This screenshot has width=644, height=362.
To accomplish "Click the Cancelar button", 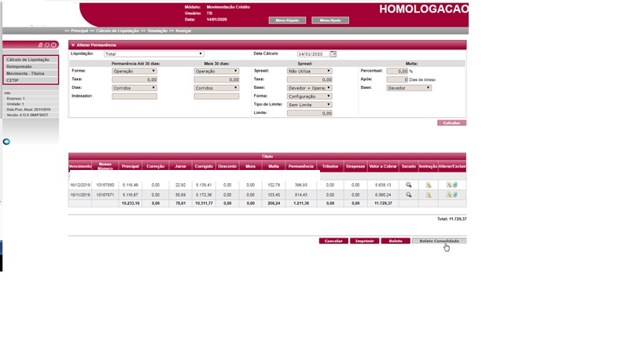I will (x=333, y=241).
